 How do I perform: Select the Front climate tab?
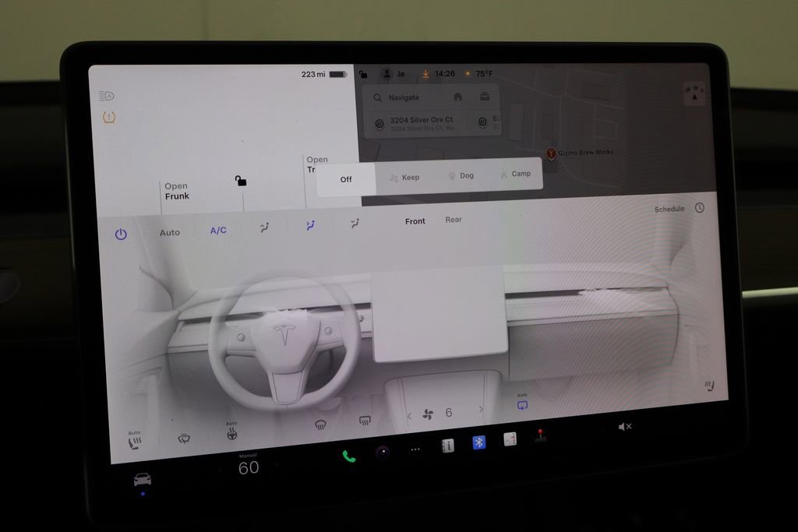click(x=415, y=221)
